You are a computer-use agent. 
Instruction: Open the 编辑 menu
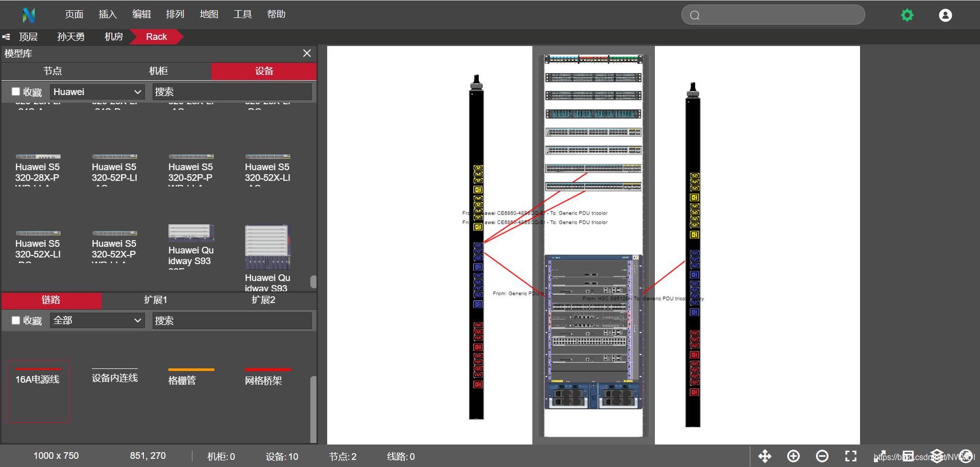click(x=141, y=14)
